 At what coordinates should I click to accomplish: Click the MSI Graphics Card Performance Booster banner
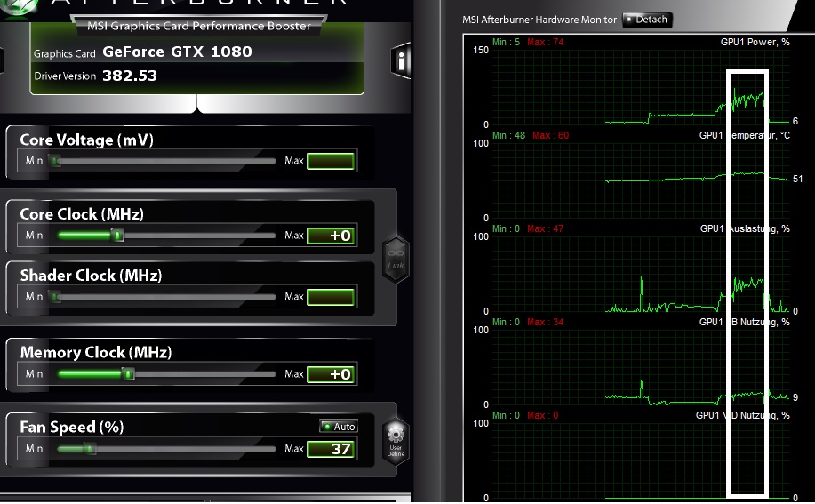coord(198,27)
